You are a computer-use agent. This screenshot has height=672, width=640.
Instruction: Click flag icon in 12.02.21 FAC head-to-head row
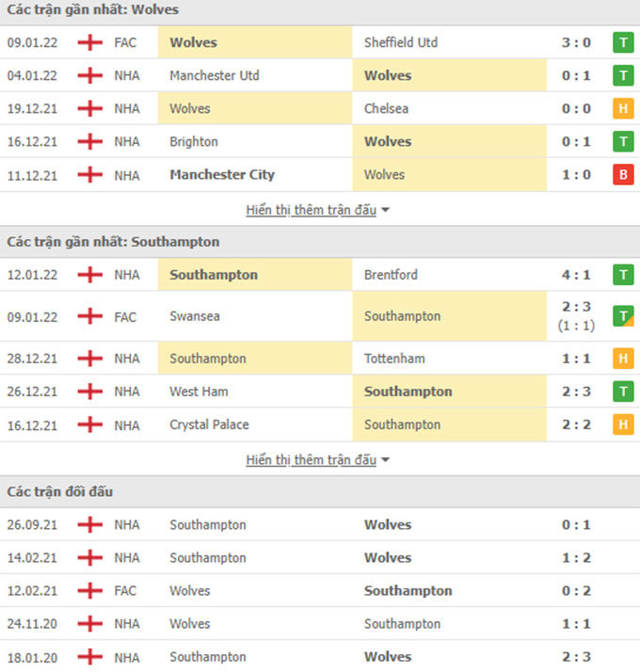pos(90,590)
